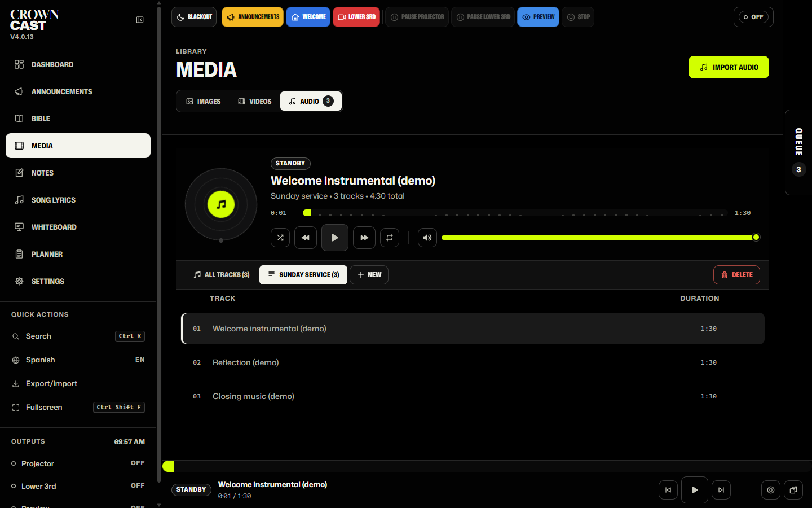812x508 pixels.
Task: Play the track with the large player button
Action: coord(335,238)
